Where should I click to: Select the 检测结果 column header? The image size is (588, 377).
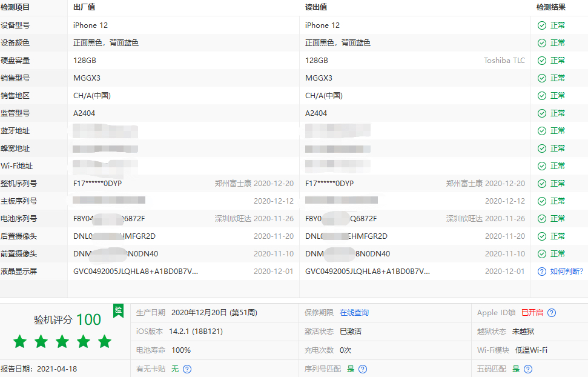tap(551, 7)
